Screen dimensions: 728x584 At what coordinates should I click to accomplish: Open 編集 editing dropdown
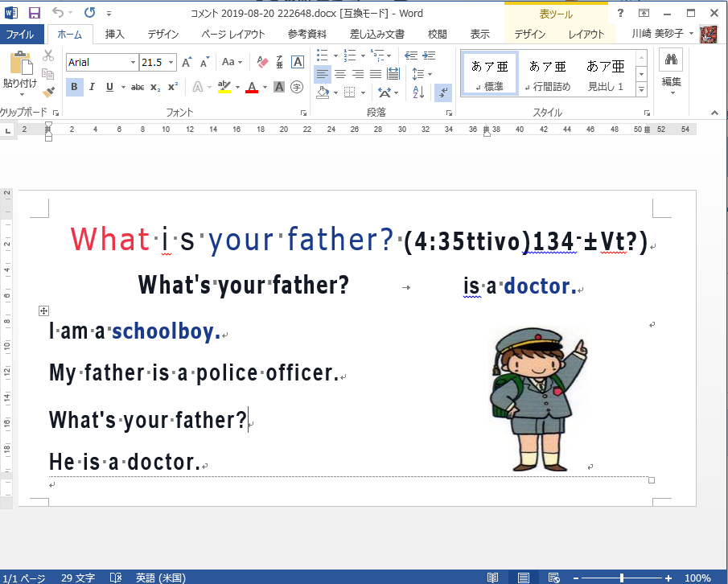click(671, 73)
